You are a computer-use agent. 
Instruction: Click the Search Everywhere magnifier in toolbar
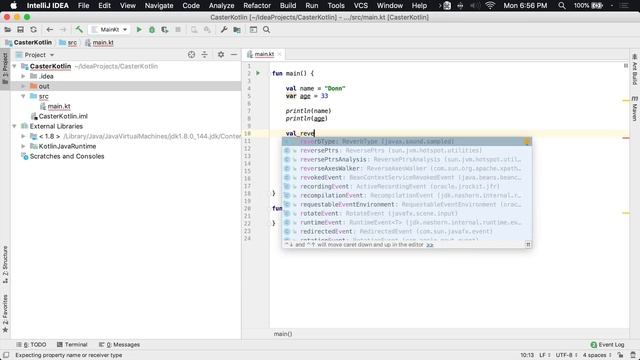267,29
